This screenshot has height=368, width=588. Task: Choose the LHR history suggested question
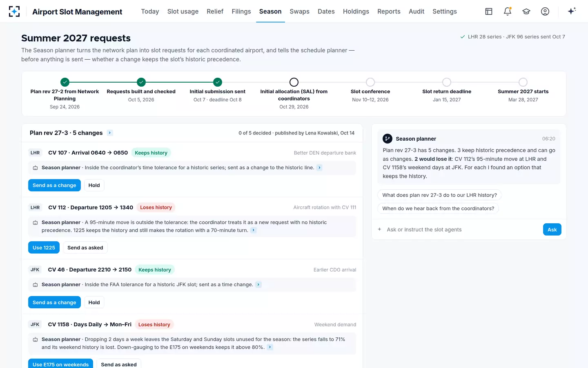point(440,195)
